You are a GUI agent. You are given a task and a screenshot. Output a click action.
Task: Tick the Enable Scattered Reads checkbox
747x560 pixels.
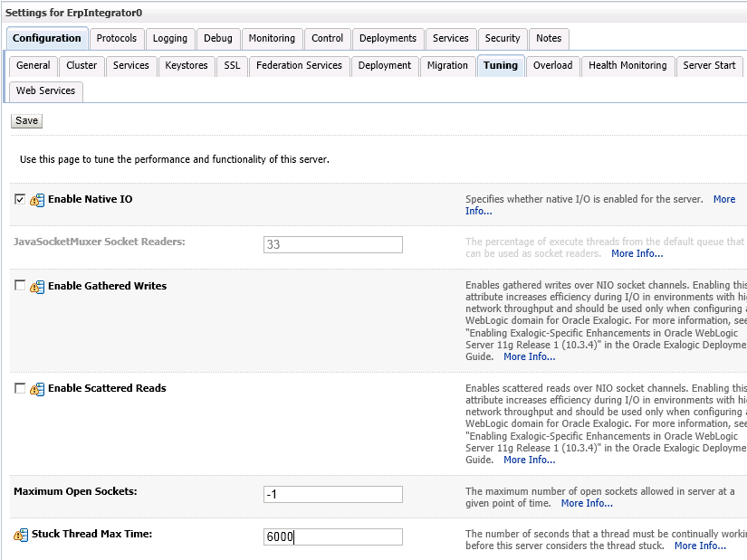click(20, 388)
